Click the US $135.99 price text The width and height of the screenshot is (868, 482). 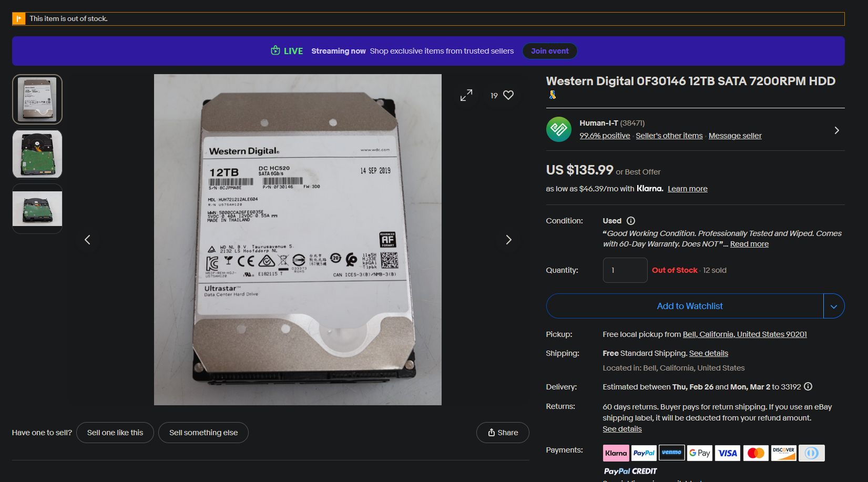580,170
